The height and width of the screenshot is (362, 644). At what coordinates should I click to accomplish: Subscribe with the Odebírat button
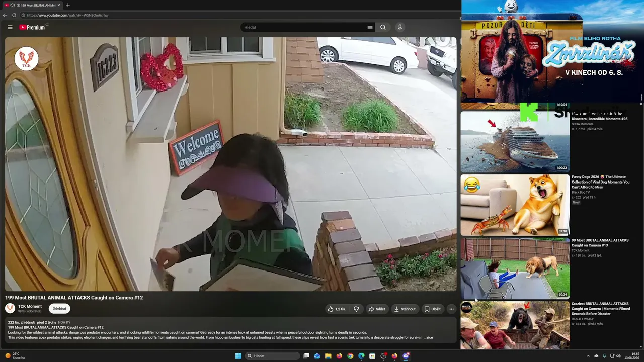pyautogui.click(x=59, y=309)
